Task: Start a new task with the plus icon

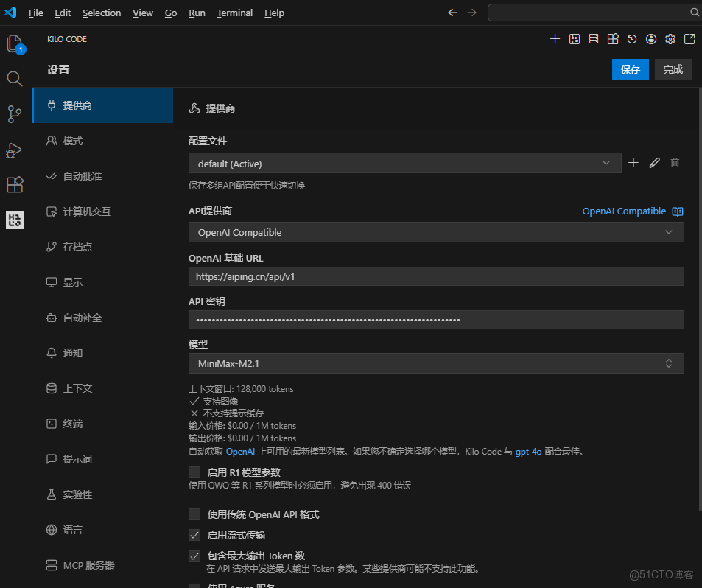Action: [555, 38]
